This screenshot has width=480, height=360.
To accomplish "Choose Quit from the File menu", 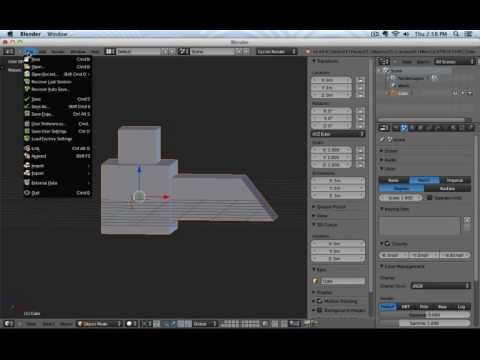I will pyautogui.click(x=57, y=193).
